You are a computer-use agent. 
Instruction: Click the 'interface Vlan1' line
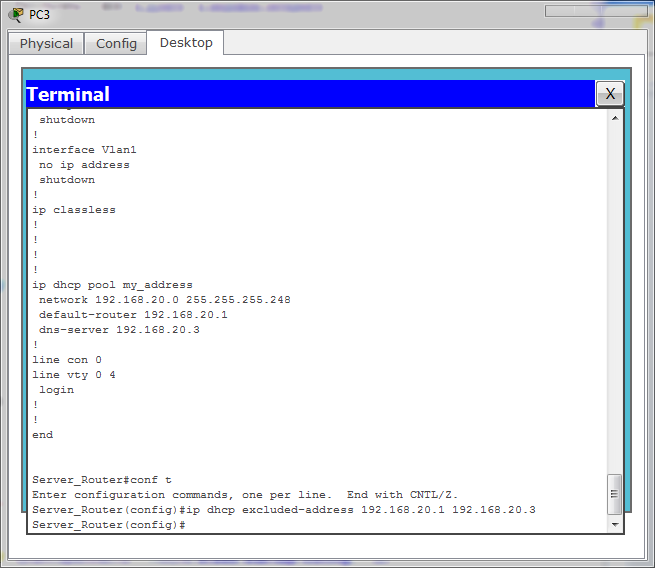pos(84,150)
